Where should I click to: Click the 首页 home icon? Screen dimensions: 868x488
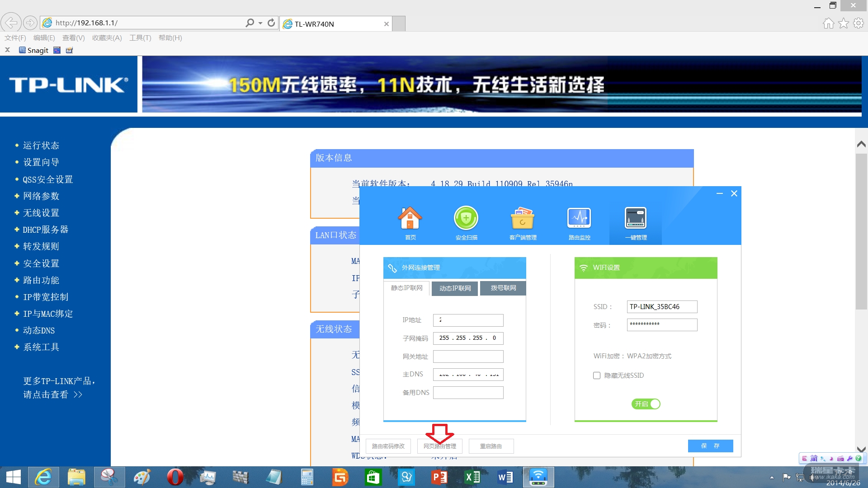coord(410,219)
